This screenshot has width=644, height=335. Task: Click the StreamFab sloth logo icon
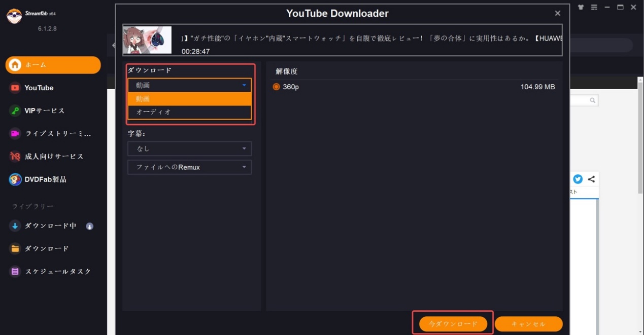(14, 16)
